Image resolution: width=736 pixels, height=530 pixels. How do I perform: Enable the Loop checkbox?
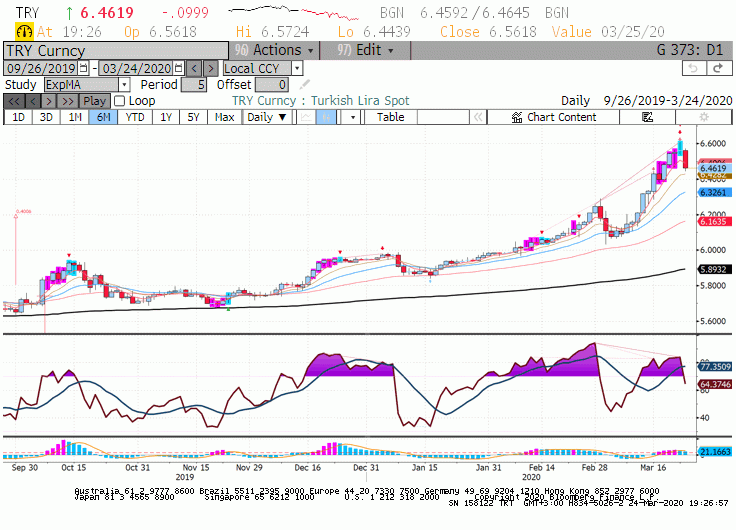(x=120, y=101)
